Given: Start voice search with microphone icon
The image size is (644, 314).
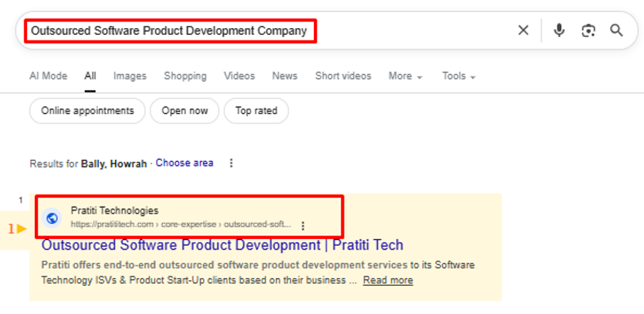Looking at the screenshot, I should point(559,30).
